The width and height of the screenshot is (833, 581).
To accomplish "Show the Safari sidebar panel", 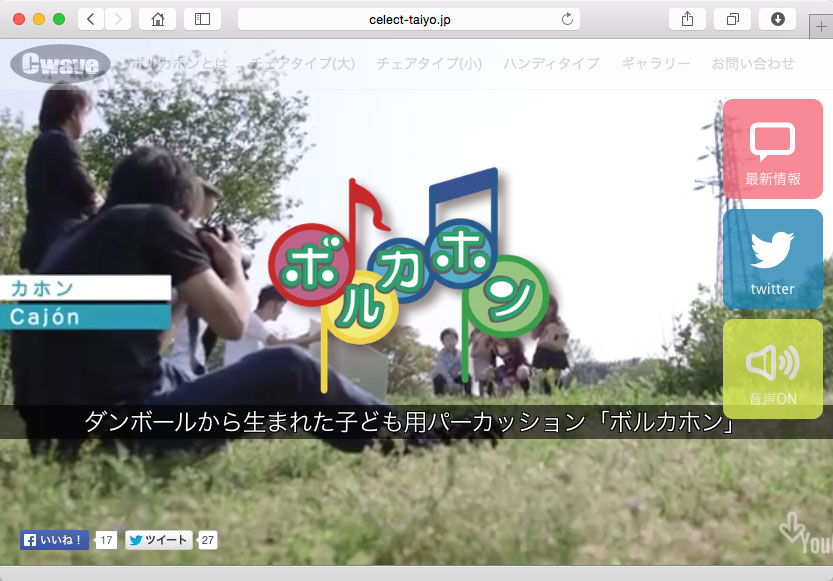I will click(202, 19).
